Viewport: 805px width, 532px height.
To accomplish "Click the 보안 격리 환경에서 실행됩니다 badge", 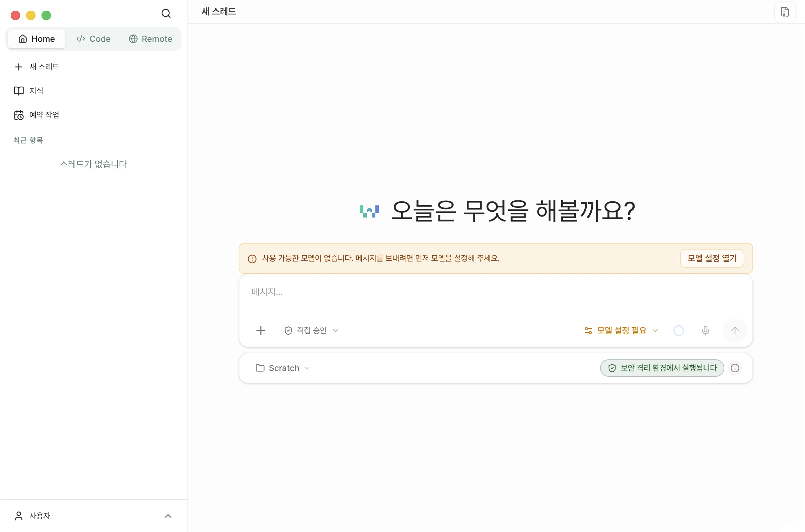I will pos(662,368).
